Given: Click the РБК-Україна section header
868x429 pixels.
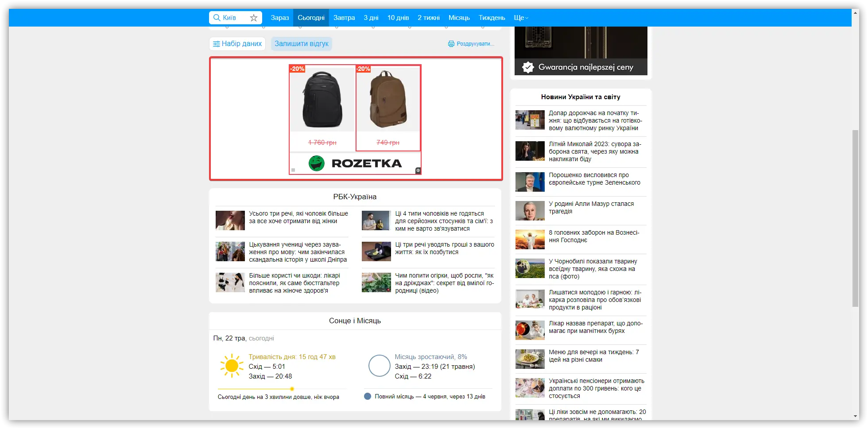Looking at the screenshot, I should (355, 197).
